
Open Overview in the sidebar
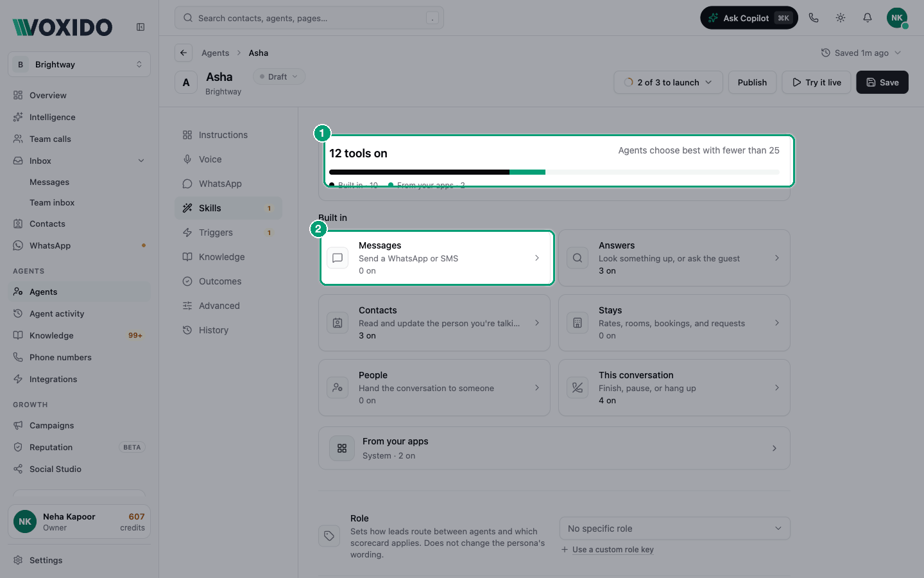[79, 95]
